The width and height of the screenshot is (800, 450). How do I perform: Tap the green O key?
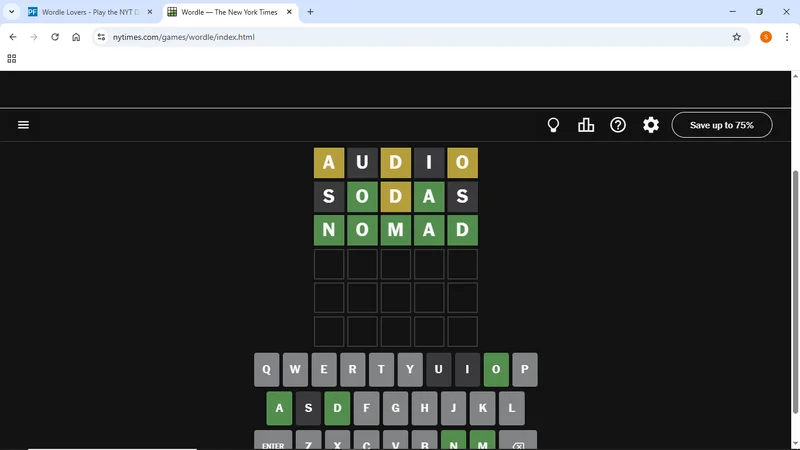point(496,369)
